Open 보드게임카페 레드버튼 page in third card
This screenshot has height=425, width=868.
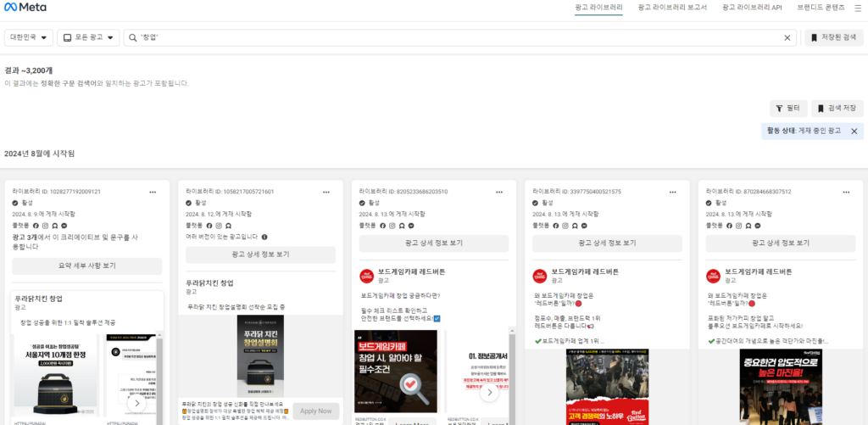point(412,271)
